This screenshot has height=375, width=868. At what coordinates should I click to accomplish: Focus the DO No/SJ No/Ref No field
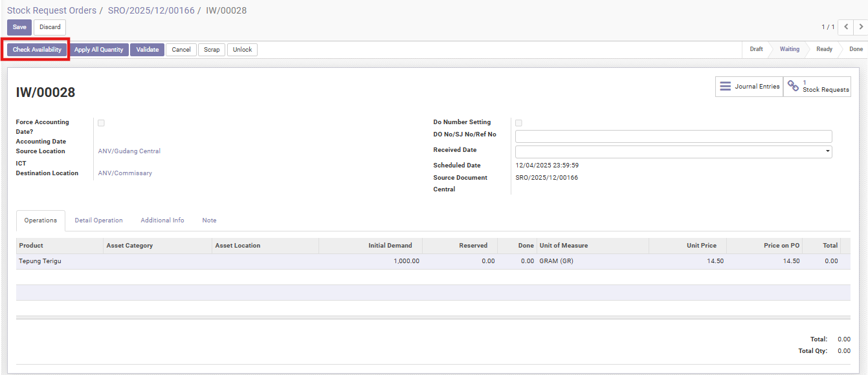click(673, 136)
